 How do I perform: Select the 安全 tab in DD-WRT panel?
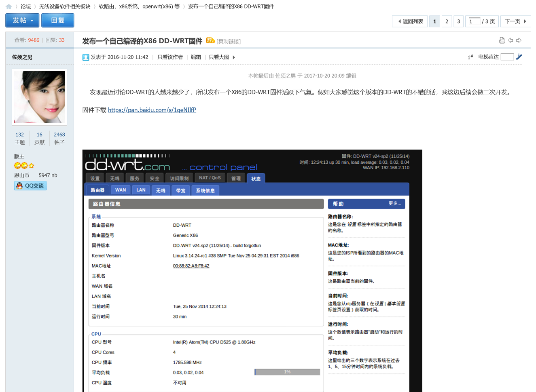155,178
